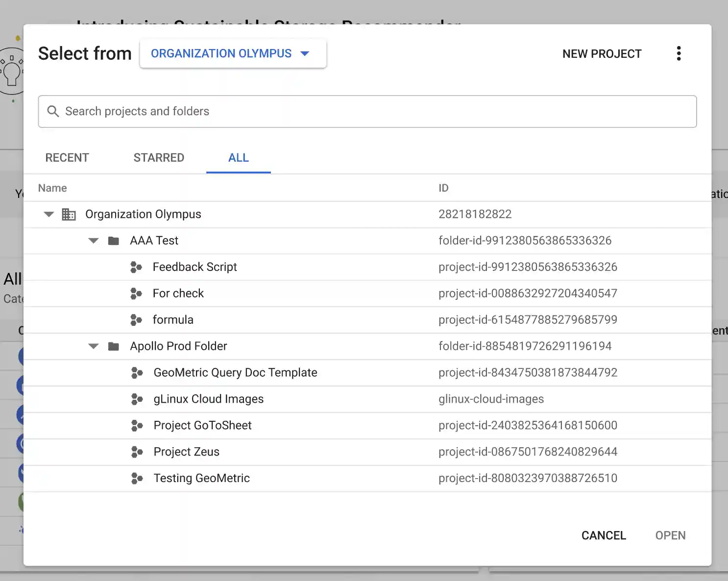The image size is (728, 581).
Task: Click the Organization Olympus building icon
Action: (69, 215)
